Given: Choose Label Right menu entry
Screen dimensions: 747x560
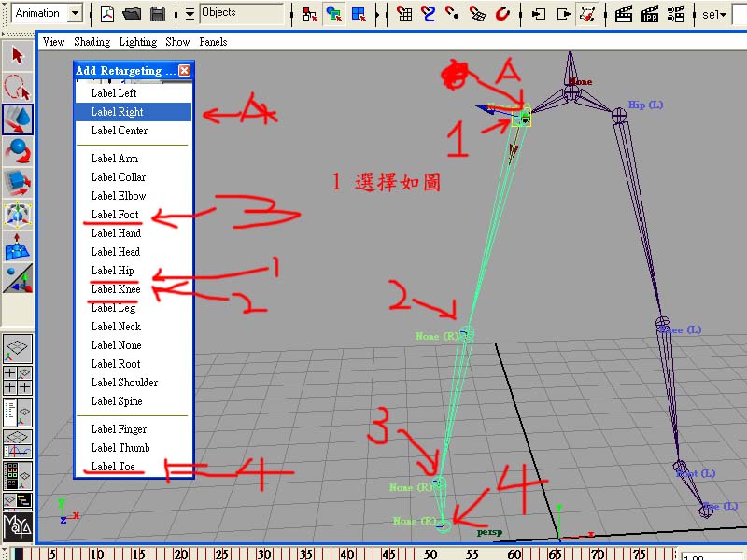Looking at the screenshot, I should point(134,112).
